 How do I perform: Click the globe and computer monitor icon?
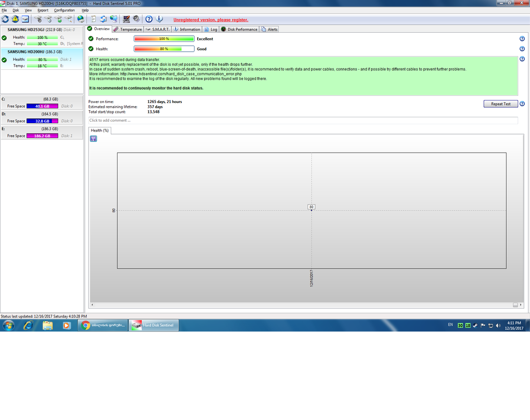114,19
